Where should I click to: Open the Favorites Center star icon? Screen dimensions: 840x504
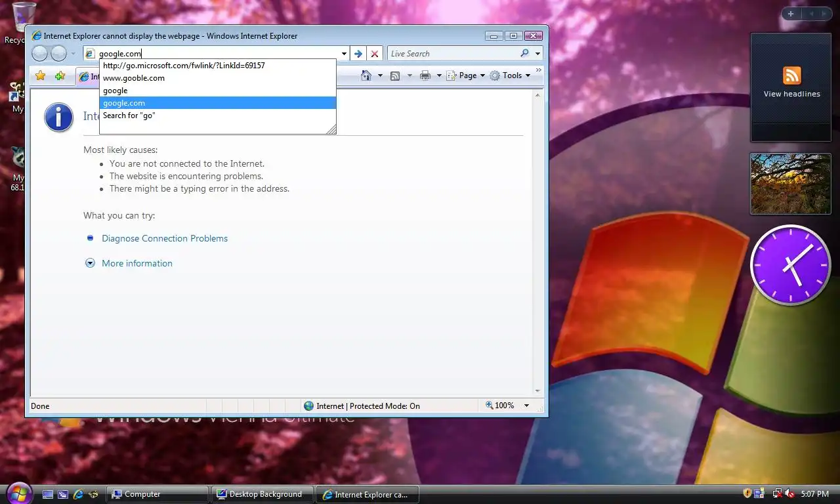(x=40, y=76)
